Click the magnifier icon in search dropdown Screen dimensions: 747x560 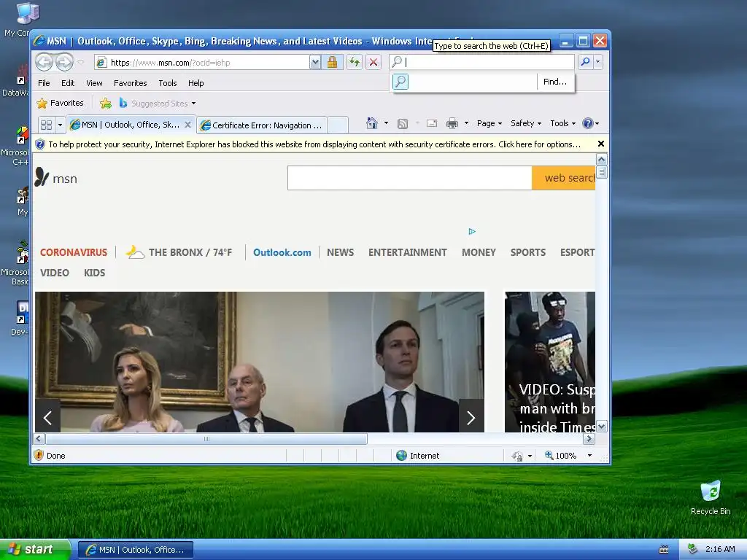click(400, 82)
